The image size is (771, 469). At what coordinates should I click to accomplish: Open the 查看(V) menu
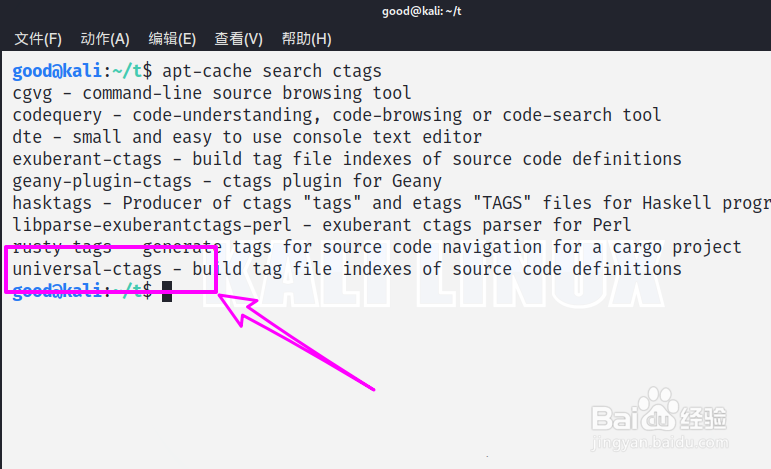click(x=238, y=39)
